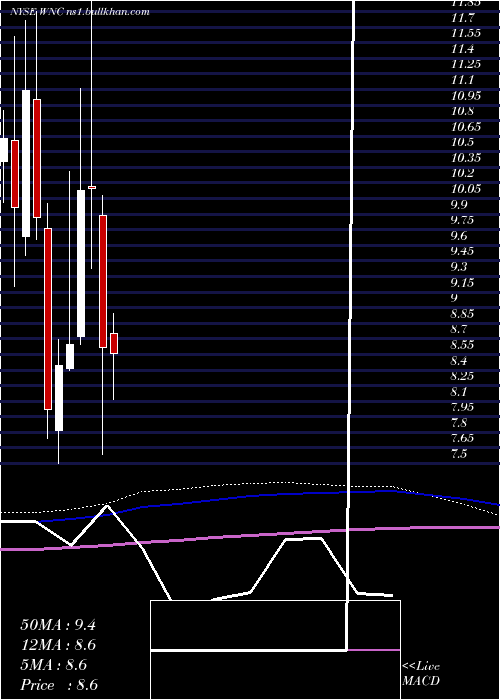Click the 9.45 price level label
Viewport: 500px width, 700px height.
(x=462, y=251)
